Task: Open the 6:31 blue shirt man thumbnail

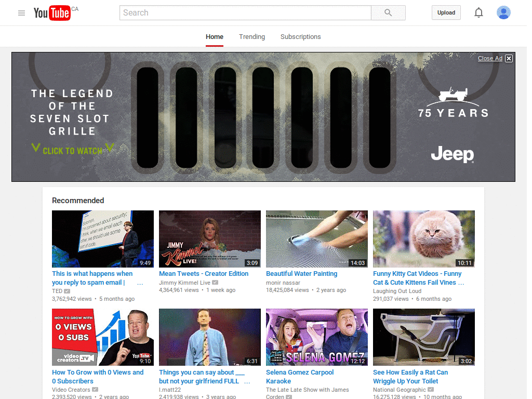Action: click(210, 337)
